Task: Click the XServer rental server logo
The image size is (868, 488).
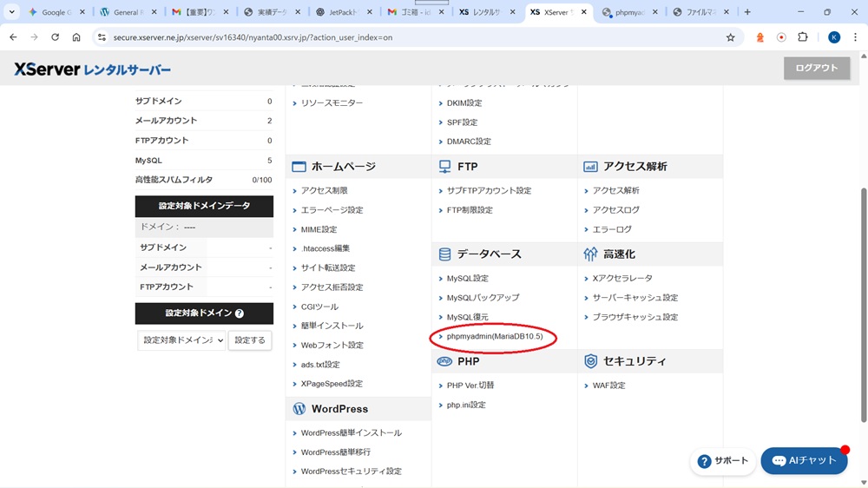Action: 92,69
